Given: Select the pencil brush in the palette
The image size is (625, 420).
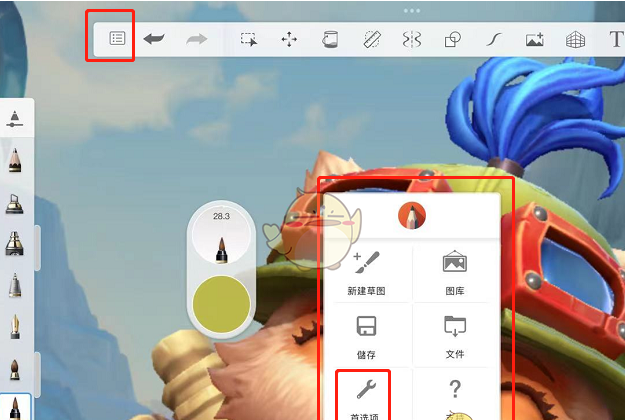Looking at the screenshot, I should point(15,160).
